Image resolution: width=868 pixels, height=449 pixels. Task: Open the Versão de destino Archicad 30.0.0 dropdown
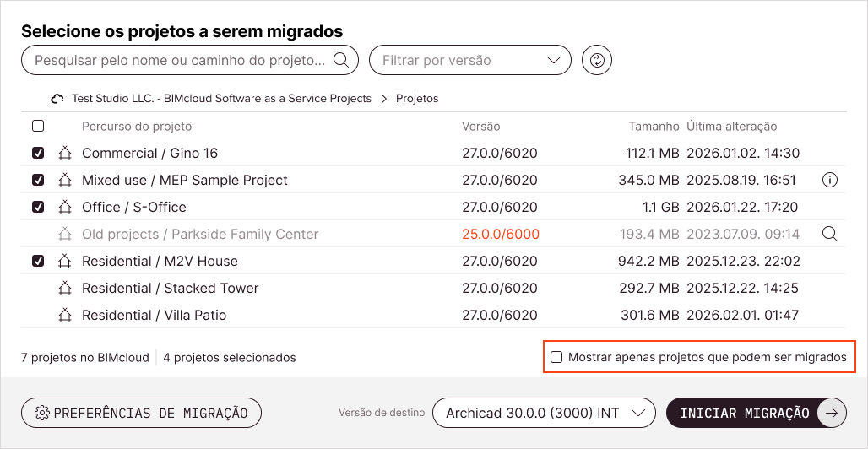pos(544,413)
